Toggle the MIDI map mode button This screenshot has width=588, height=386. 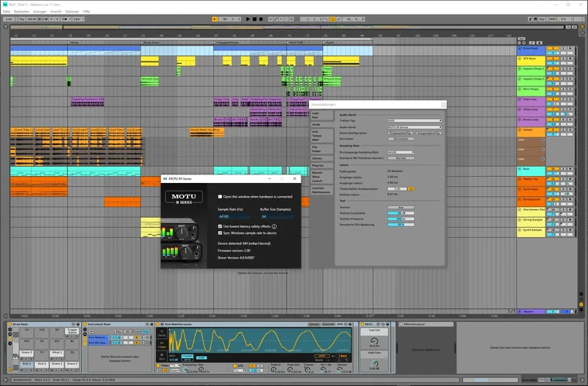(552, 19)
